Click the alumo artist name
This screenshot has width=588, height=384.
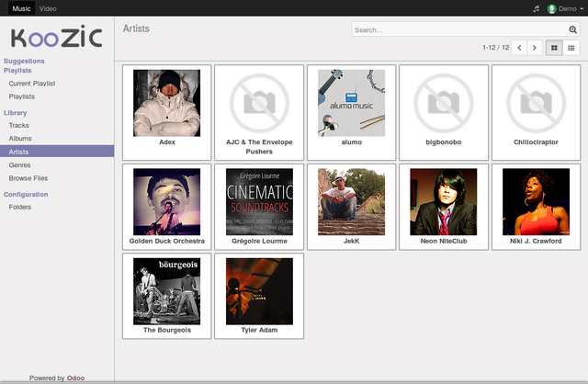351,142
